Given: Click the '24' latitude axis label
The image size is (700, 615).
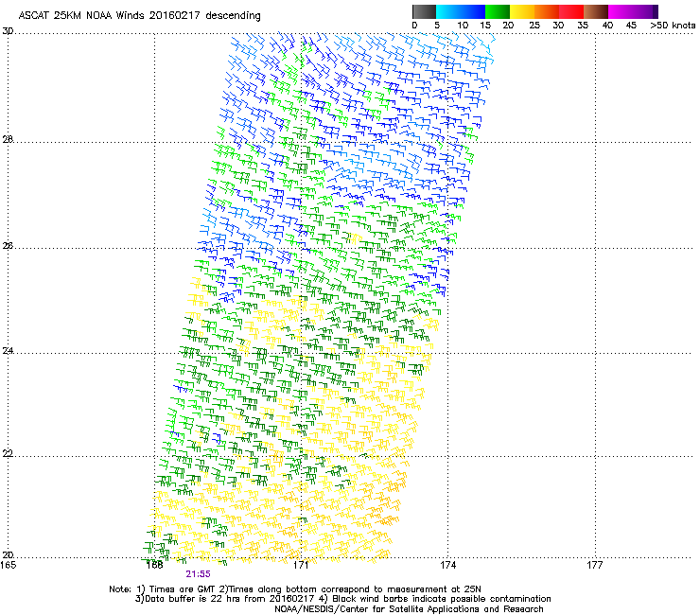Looking at the screenshot, I should pos(8,351).
